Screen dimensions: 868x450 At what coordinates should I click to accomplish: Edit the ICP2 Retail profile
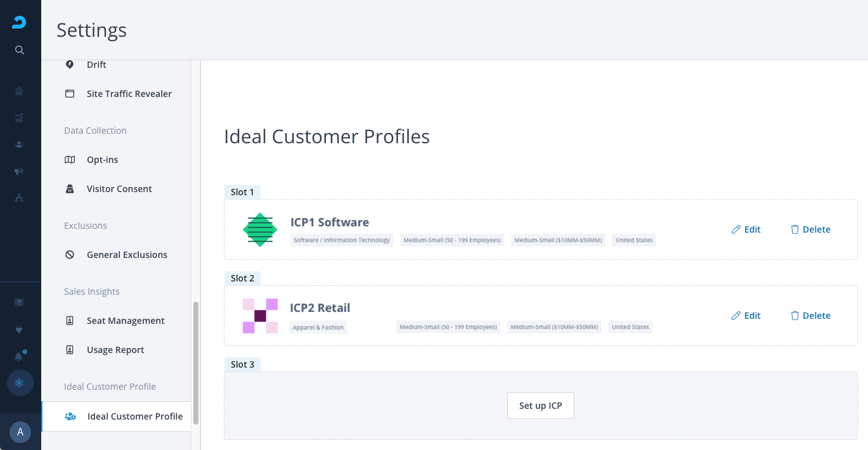746,316
